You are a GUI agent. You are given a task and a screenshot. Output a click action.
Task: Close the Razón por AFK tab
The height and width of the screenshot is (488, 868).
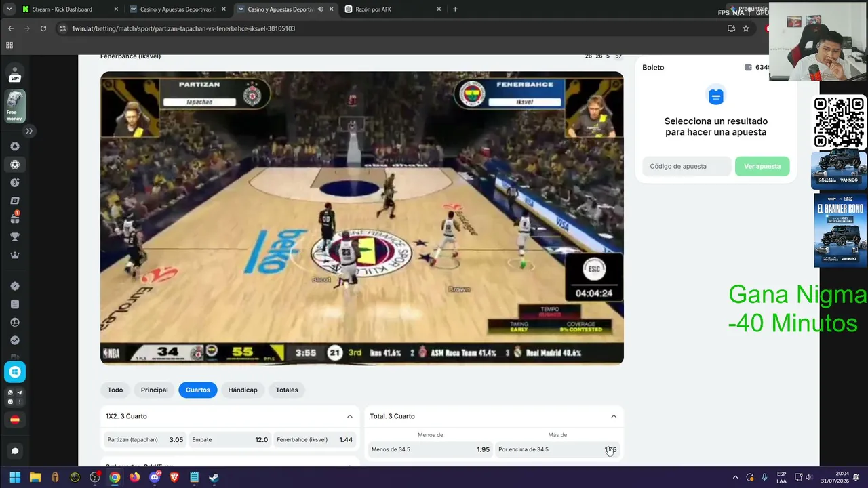tap(439, 9)
